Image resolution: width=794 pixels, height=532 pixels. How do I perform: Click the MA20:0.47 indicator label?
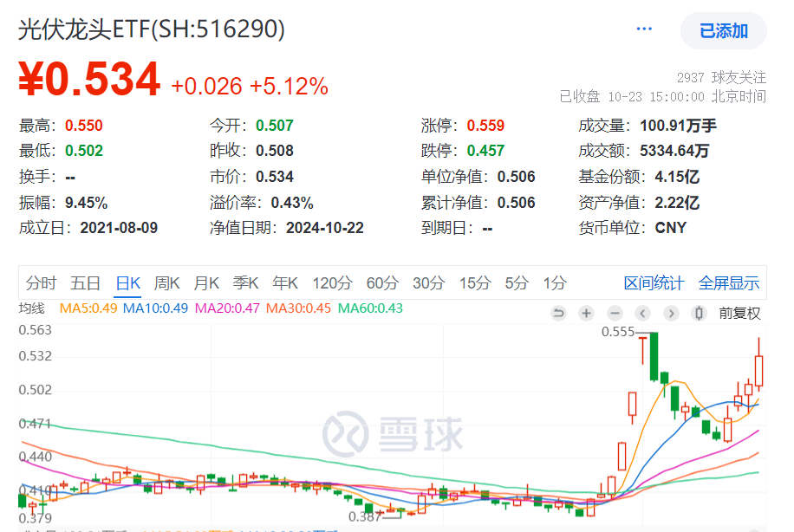pos(227,308)
